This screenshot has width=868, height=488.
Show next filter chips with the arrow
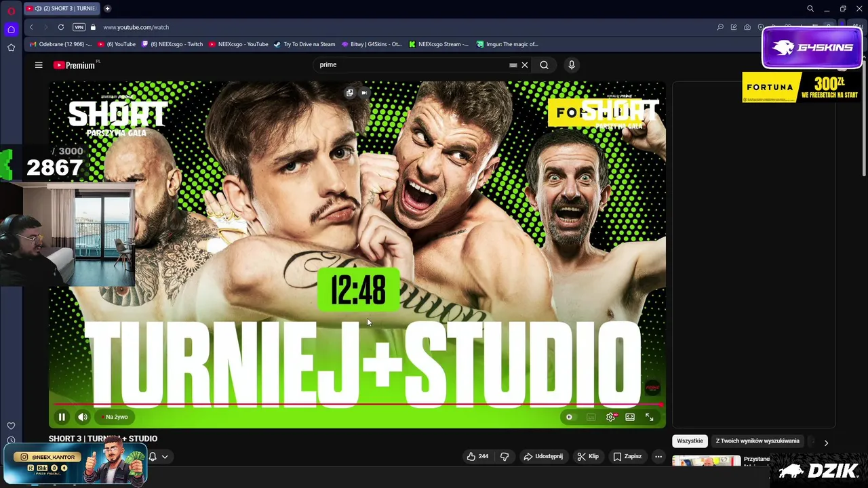click(826, 443)
